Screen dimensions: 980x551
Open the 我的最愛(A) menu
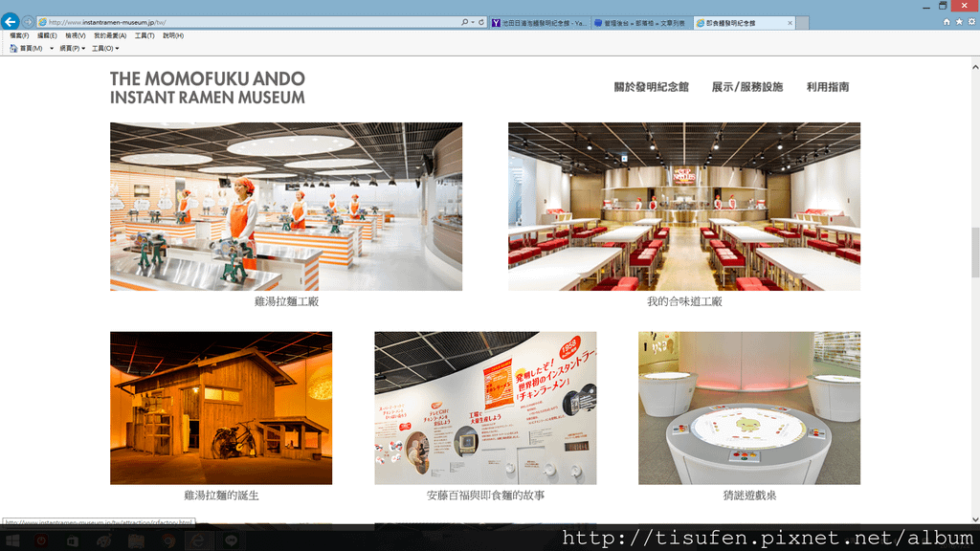pos(110,35)
